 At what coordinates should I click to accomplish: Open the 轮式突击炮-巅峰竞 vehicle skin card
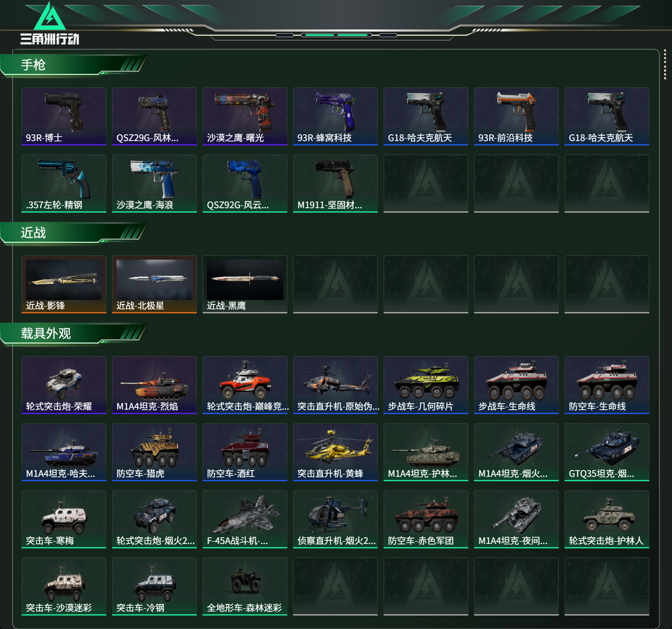(x=245, y=385)
